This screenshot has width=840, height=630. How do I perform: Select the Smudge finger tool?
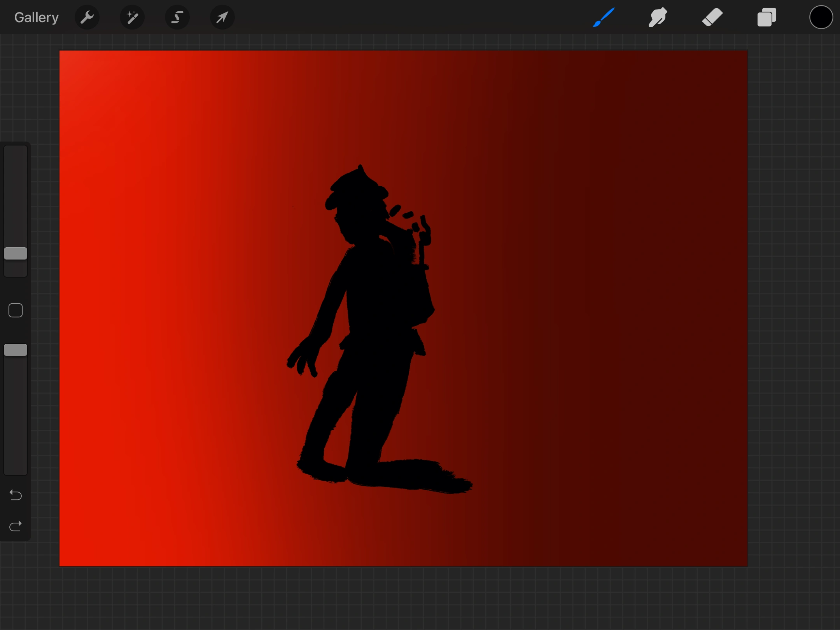(x=658, y=17)
